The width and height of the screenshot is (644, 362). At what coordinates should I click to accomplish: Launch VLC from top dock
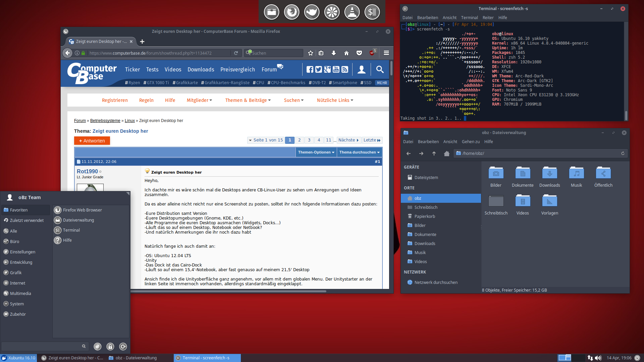tap(352, 12)
